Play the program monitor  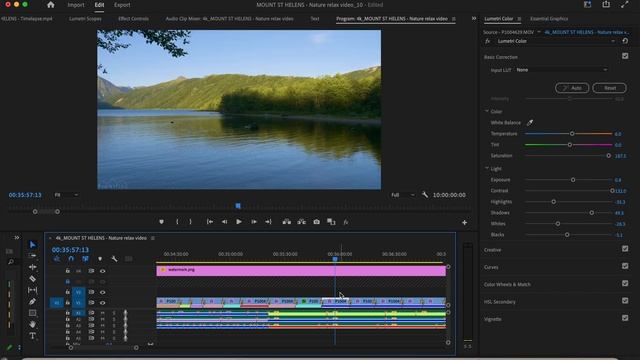[x=239, y=222]
